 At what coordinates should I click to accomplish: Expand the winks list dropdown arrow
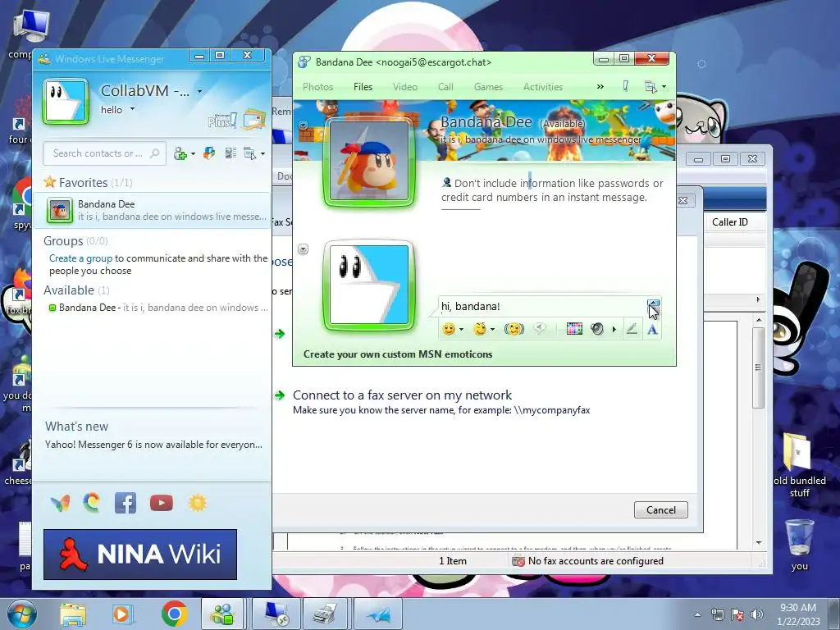coord(492,330)
